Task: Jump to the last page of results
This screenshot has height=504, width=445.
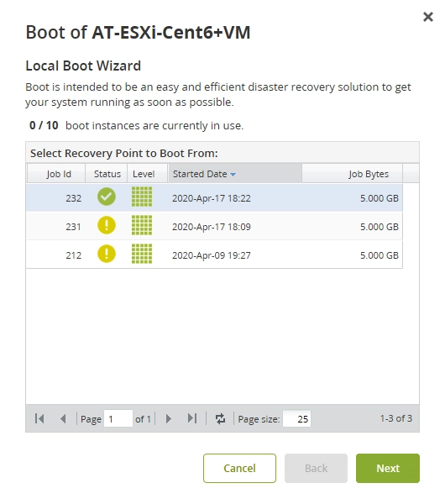Action: point(192,418)
